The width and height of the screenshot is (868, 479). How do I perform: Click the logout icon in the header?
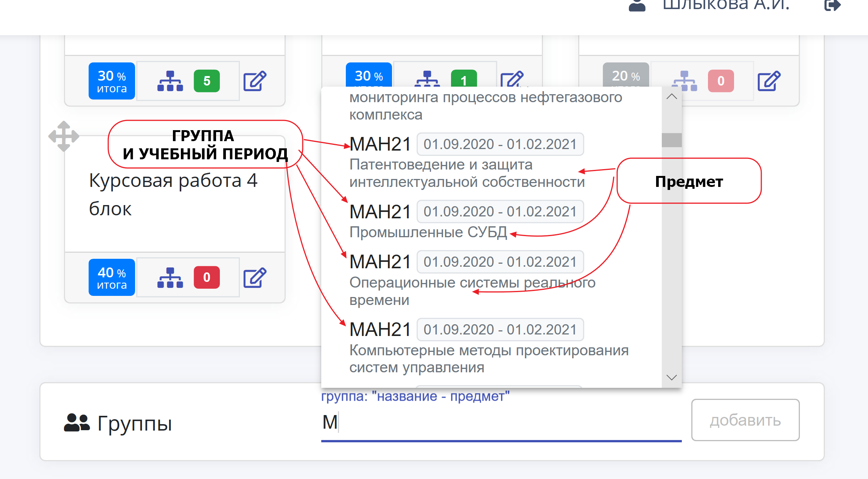[x=832, y=5]
